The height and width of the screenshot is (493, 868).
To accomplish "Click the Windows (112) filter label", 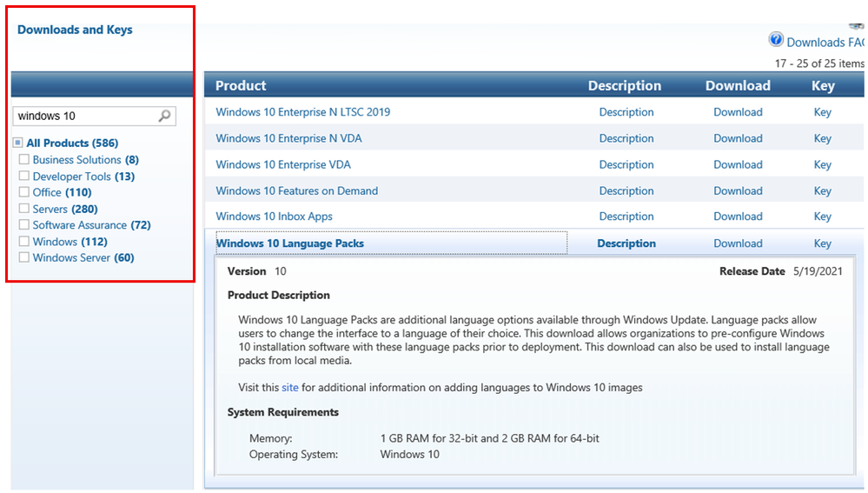I will pyautogui.click(x=70, y=242).
